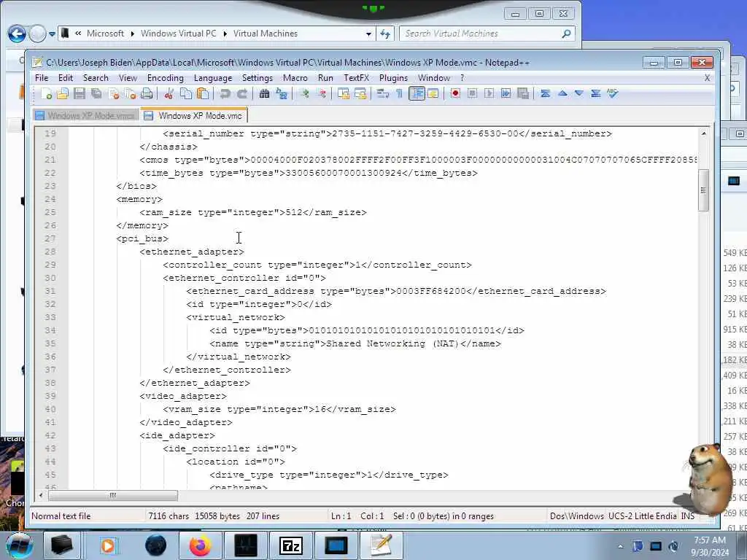Click the Windows Virtual PC breadcrumb
This screenshot has height=560, width=747.
(178, 34)
